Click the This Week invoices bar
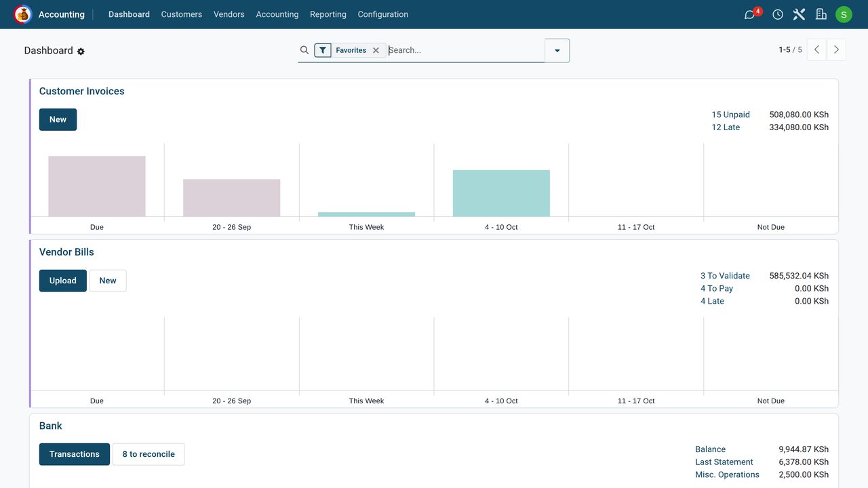The image size is (868, 488). (366, 214)
